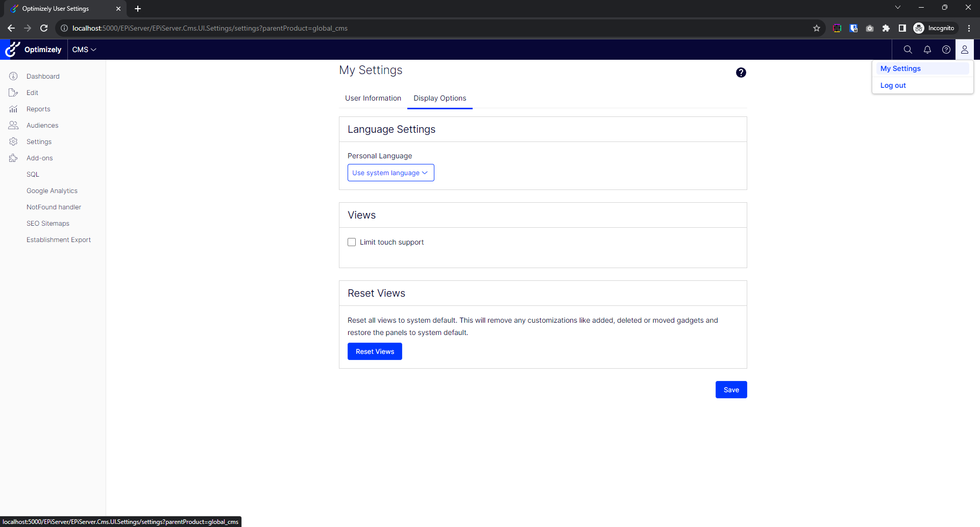Open the CMS product dropdown
Viewport: 980px width, 527px height.
coord(84,50)
